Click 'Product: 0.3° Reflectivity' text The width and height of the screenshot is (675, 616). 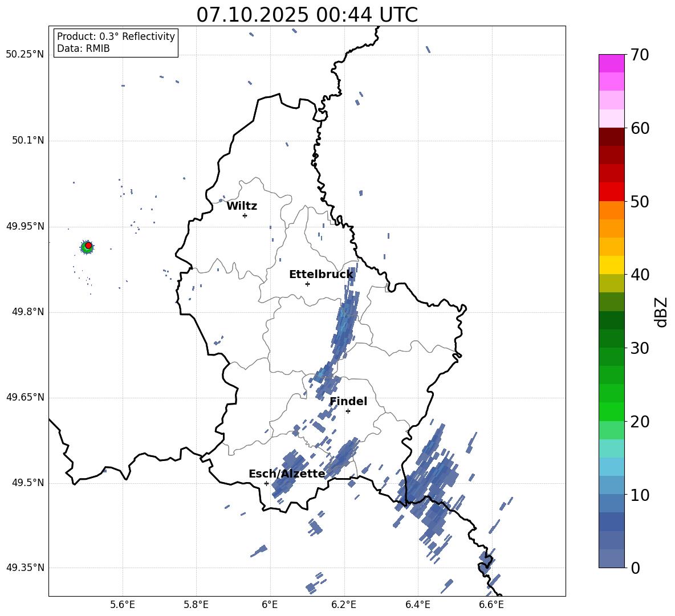116,36
